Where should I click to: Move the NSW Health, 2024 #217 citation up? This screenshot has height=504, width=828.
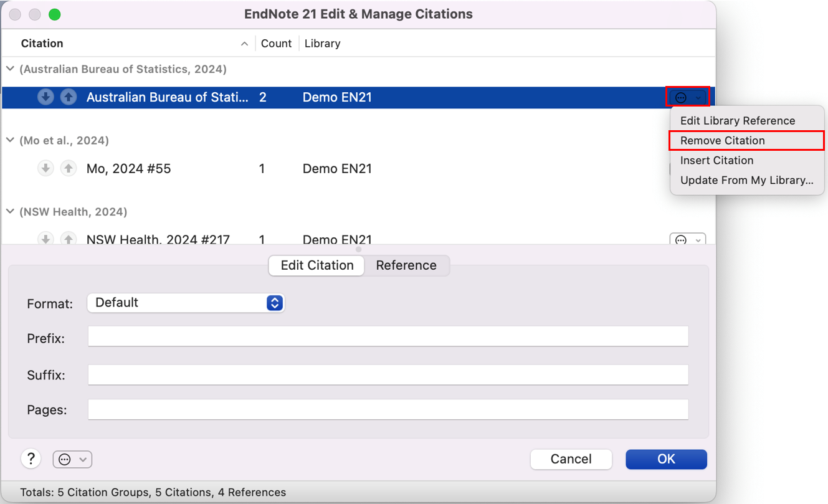pyautogui.click(x=69, y=239)
